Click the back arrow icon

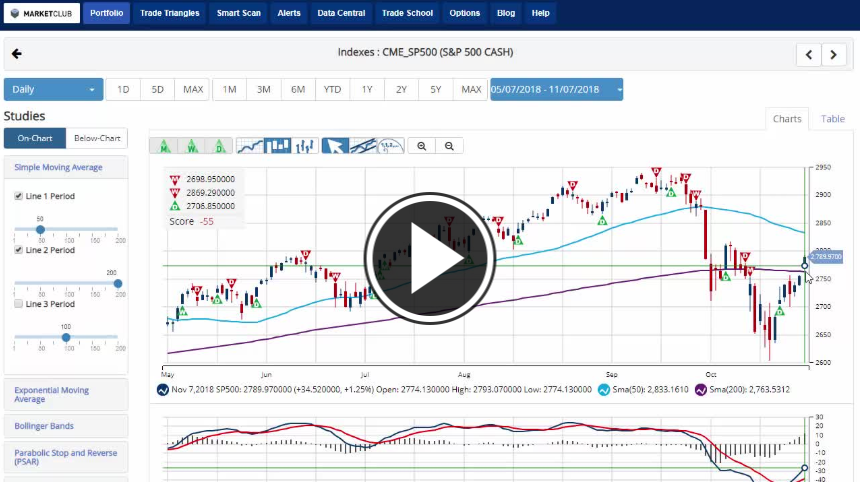coord(16,54)
